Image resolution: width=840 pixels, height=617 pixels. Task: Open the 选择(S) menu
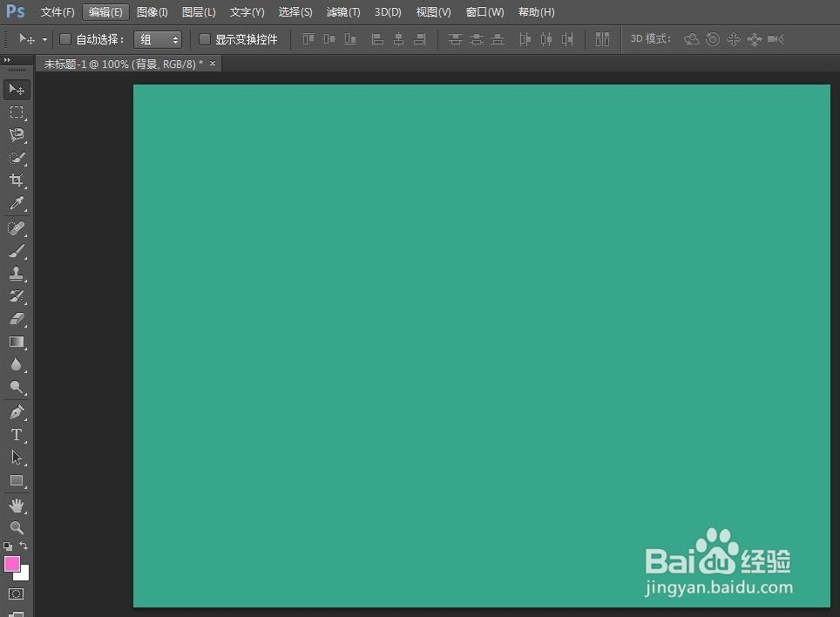tap(295, 12)
